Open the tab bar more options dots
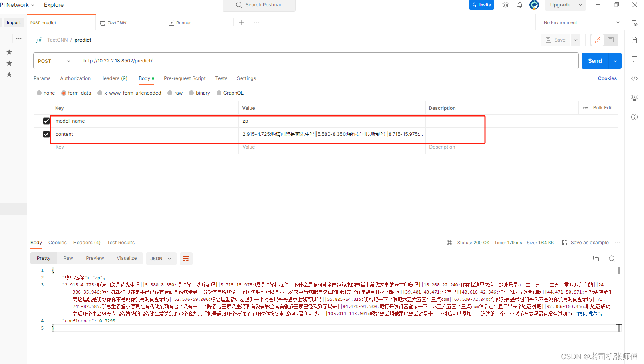 click(x=256, y=22)
